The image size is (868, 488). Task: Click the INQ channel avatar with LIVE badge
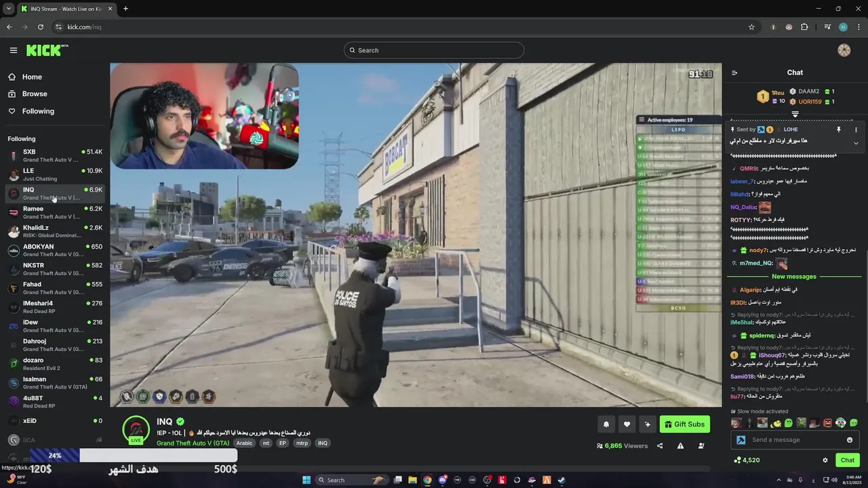pos(136,430)
